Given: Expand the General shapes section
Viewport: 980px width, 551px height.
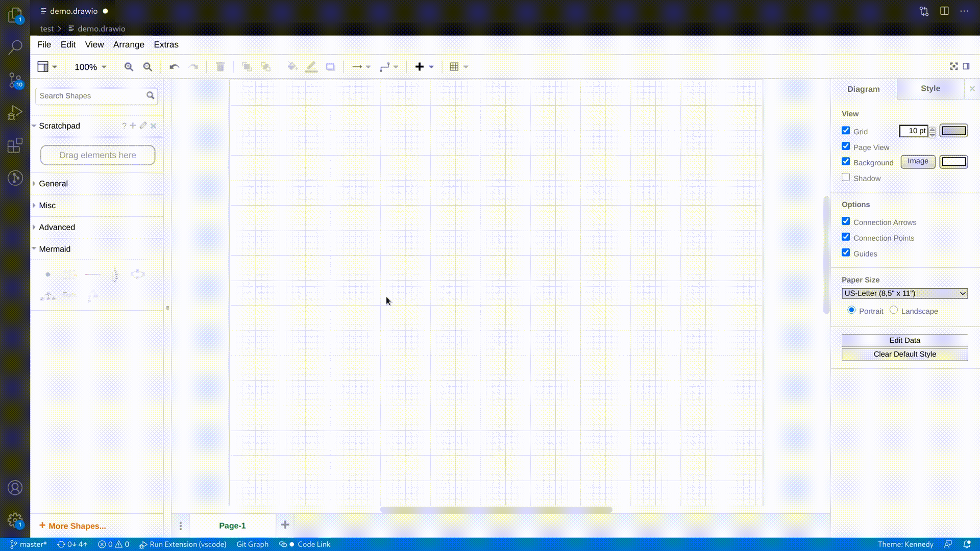Looking at the screenshot, I should coord(53,184).
